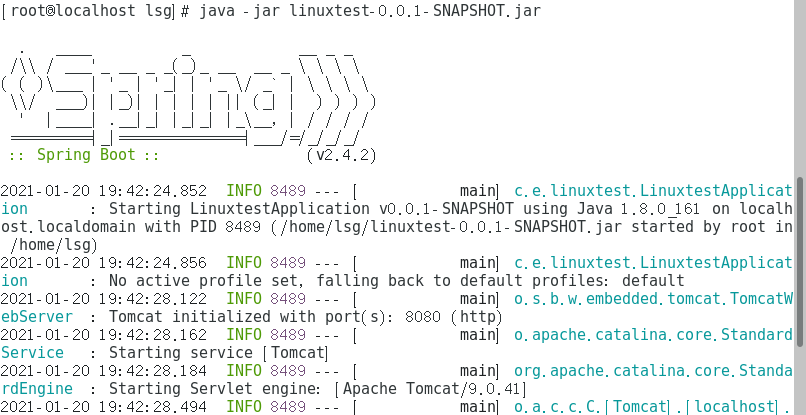Click the version text (v2.4.2)
Screen dimensions: 806x415
point(341,155)
